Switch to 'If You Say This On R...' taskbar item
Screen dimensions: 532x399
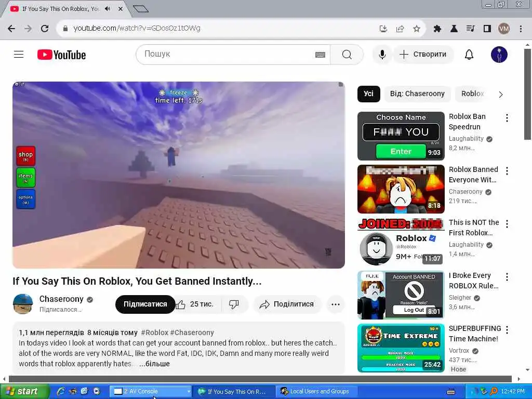click(233, 392)
